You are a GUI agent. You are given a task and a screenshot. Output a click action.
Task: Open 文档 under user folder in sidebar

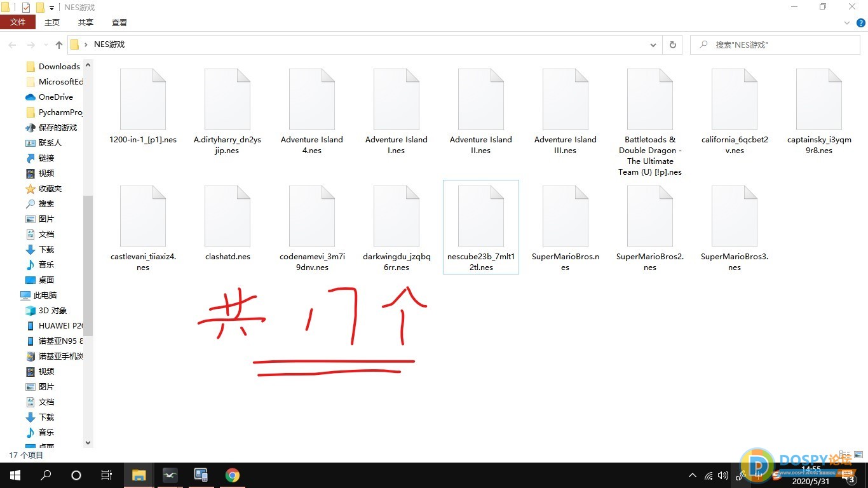click(x=39, y=234)
